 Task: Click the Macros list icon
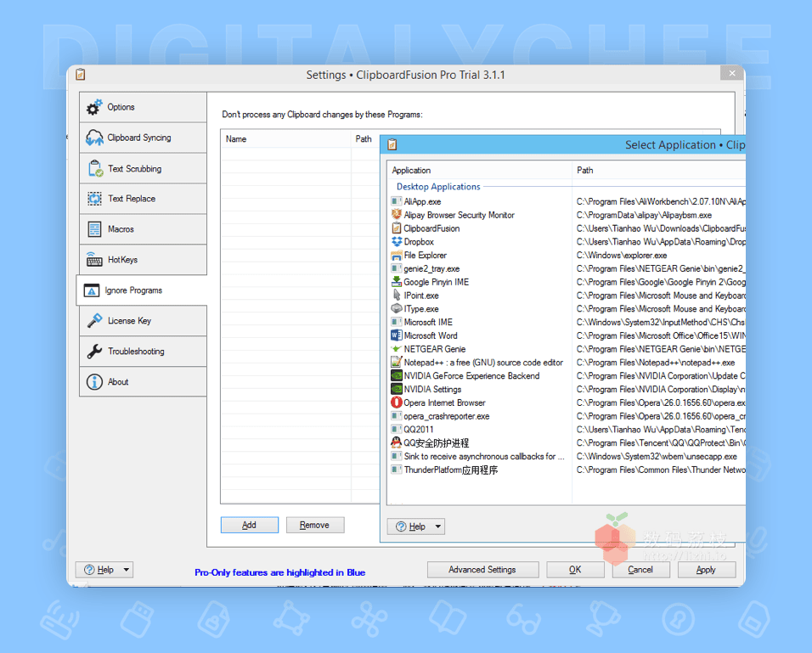[94, 229]
